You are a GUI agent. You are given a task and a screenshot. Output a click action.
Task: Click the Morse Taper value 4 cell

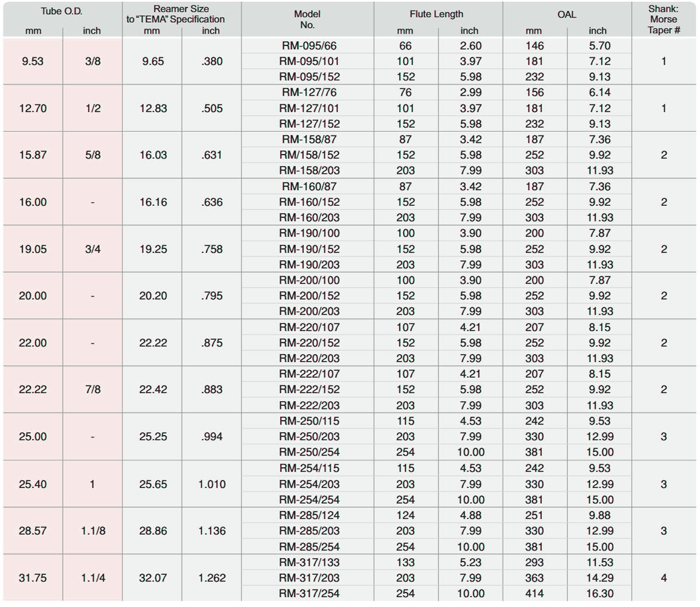pos(664,578)
